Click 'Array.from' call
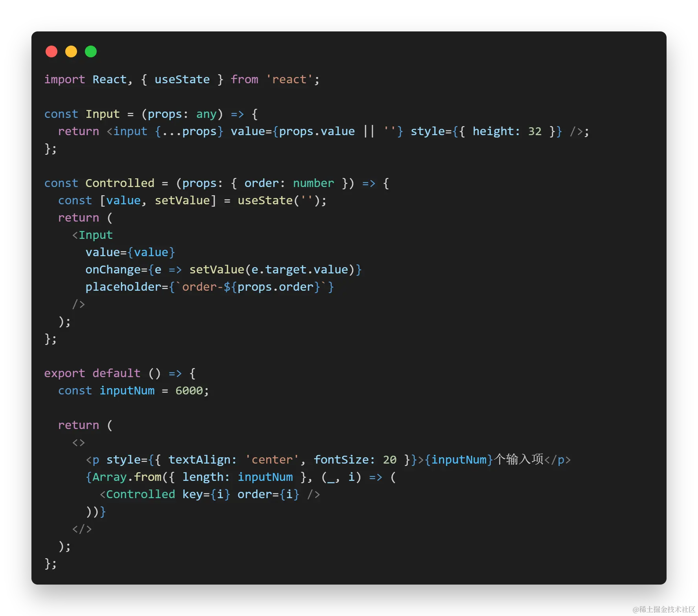Image resolution: width=698 pixels, height=616 pixels. [x=127, y=477]
